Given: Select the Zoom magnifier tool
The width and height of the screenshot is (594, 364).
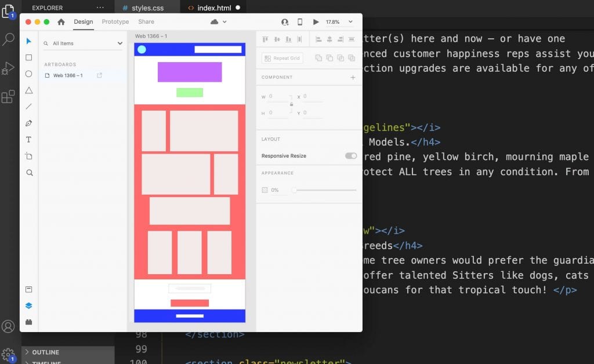Looking at the screenshot, I should pyautogui.click(x=29, y=173).
